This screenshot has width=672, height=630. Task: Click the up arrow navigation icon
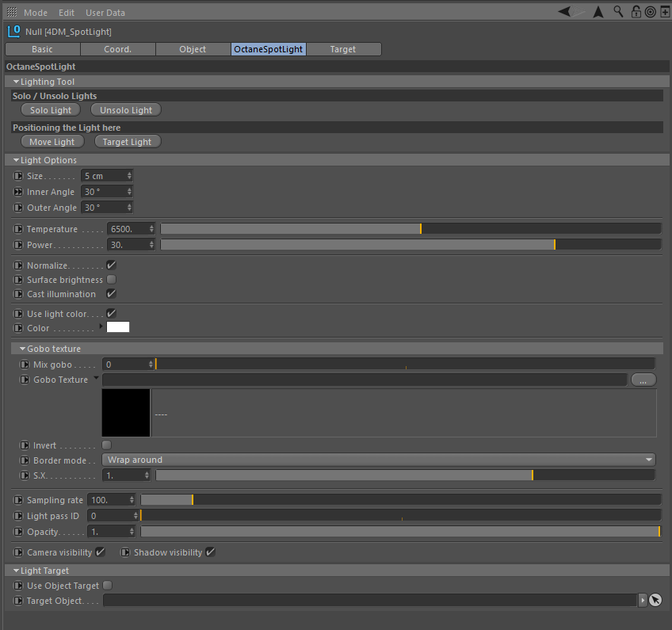click(598, 12)
